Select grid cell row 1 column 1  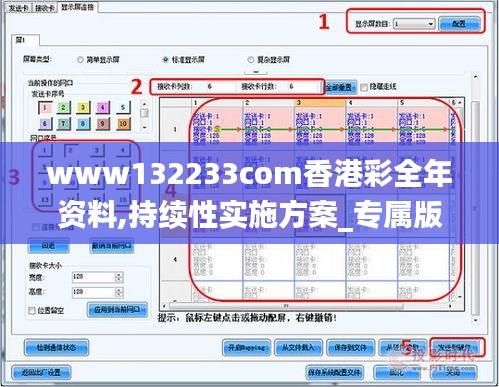pyautogui.click(x=217, y=129)
